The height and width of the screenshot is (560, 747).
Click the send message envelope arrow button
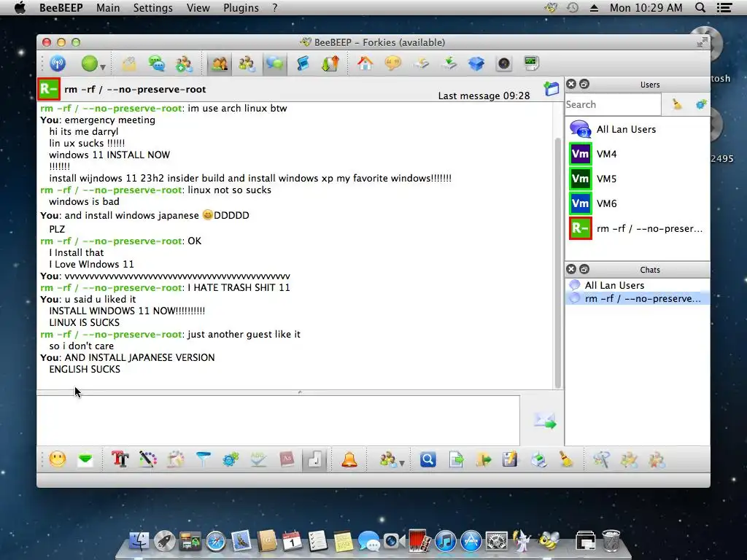coord(544,421)
